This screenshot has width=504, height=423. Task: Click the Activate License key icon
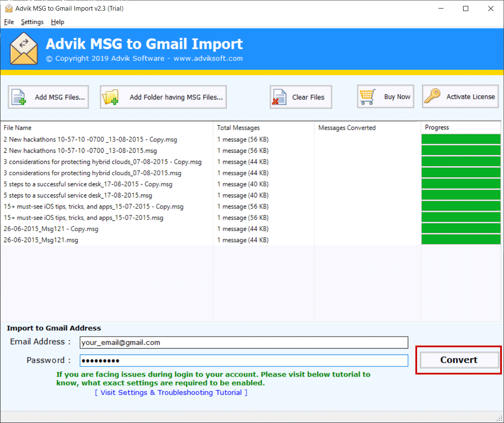[x=432, y=96]
